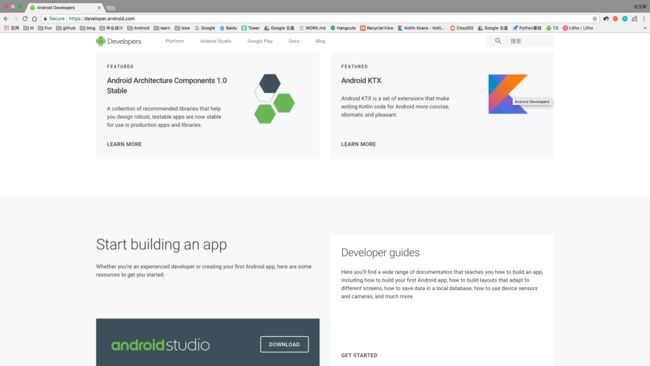The height and width of the screenshot is (366, 650).
Task: Open the Baidu bookmark
Action: pos(228,28)
